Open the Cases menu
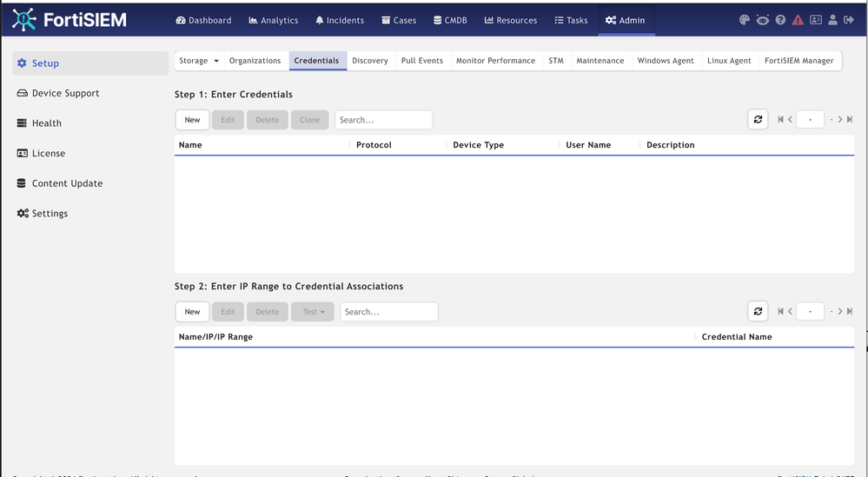Image resolution: width=868 pixels, height=477 pixels. click(399, 20)
